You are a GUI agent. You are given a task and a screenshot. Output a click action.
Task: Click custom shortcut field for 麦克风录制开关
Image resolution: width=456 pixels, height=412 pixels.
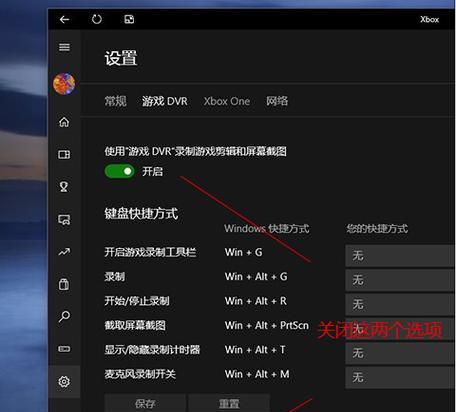click(x=400, y=377)
